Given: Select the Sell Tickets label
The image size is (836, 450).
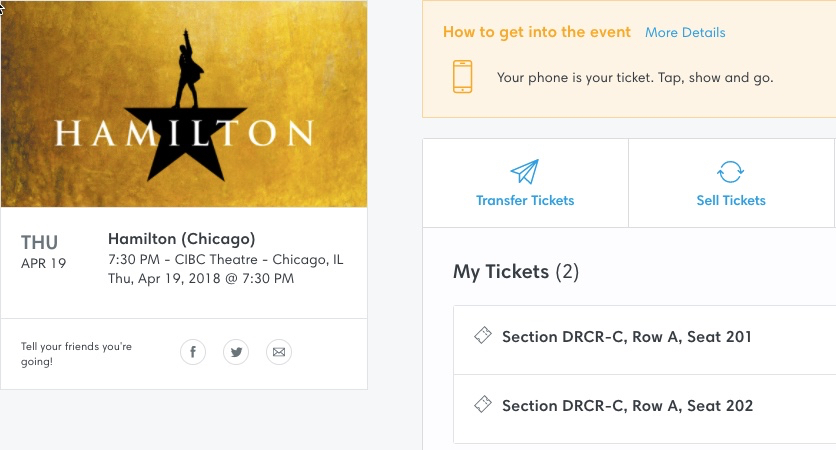Looking at the screenshot, I should (x=731, y=200).
